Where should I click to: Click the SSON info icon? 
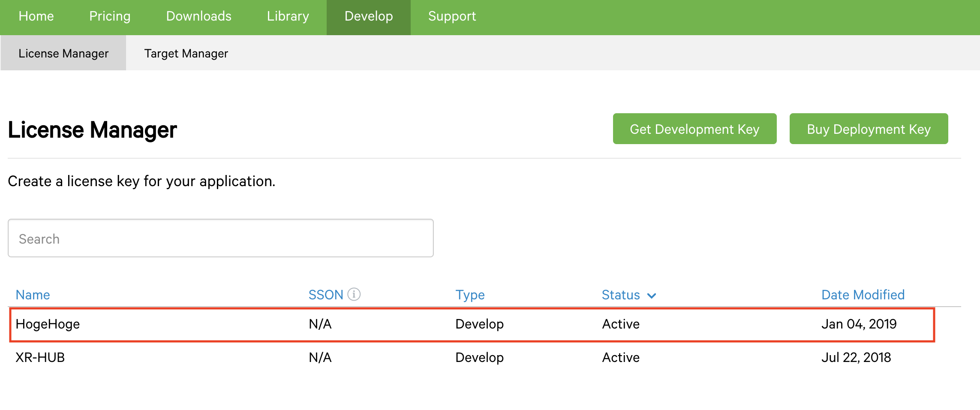point(354,294)
